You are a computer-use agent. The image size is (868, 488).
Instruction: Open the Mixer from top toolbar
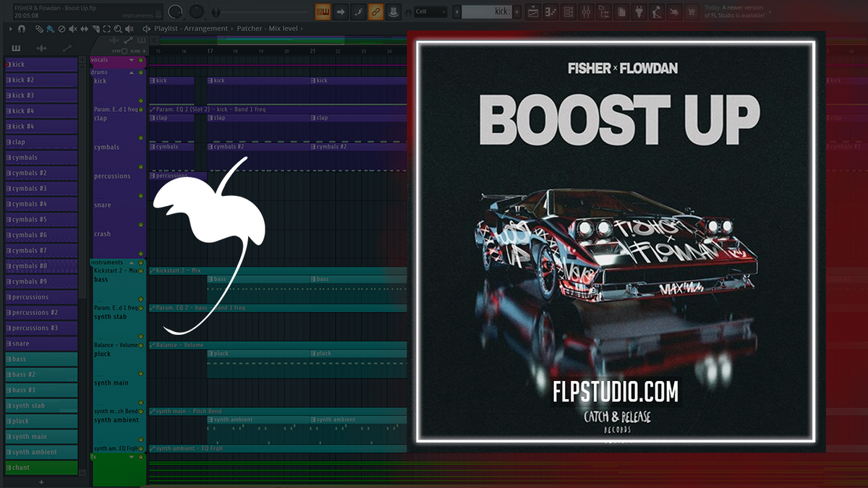tap(586, 12)
